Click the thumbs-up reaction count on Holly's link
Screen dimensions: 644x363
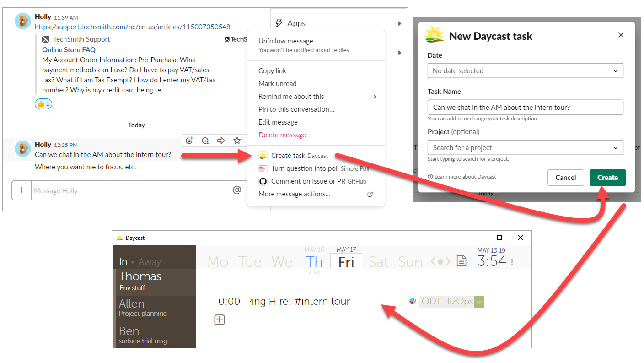pos(43,104)
